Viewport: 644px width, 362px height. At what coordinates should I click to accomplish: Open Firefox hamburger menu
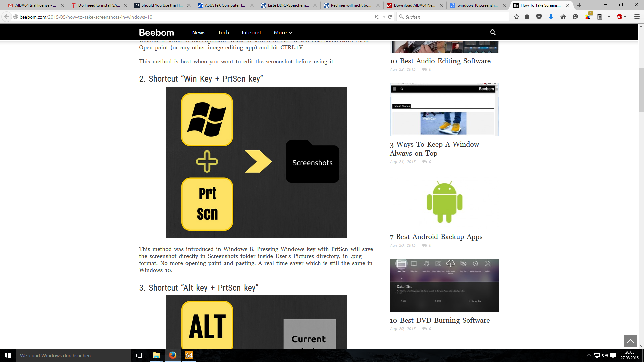[x=637, y=17]
